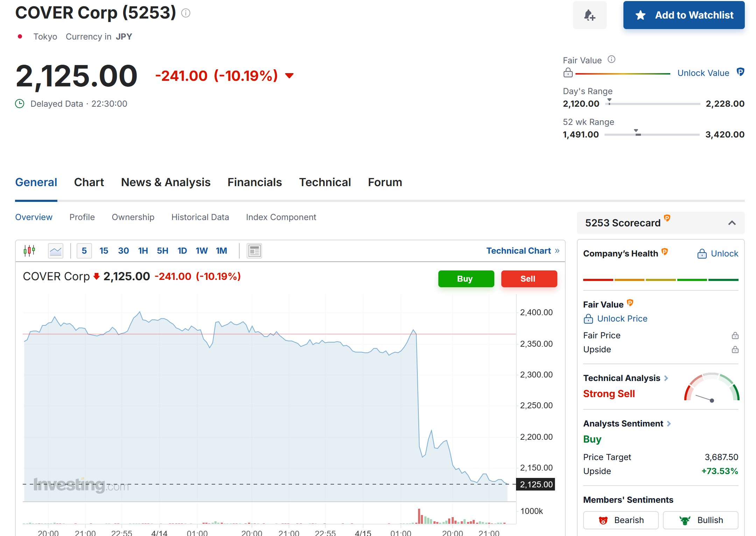Select the Overview sub-tab
756x536 pixels.
(x=34, y=217)
